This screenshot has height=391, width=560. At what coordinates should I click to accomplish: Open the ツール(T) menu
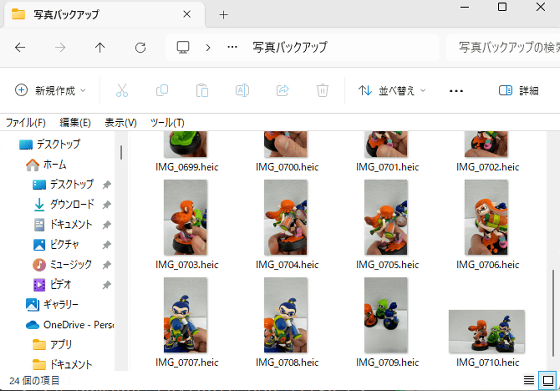pyautogui.click(x=167, y=123)
